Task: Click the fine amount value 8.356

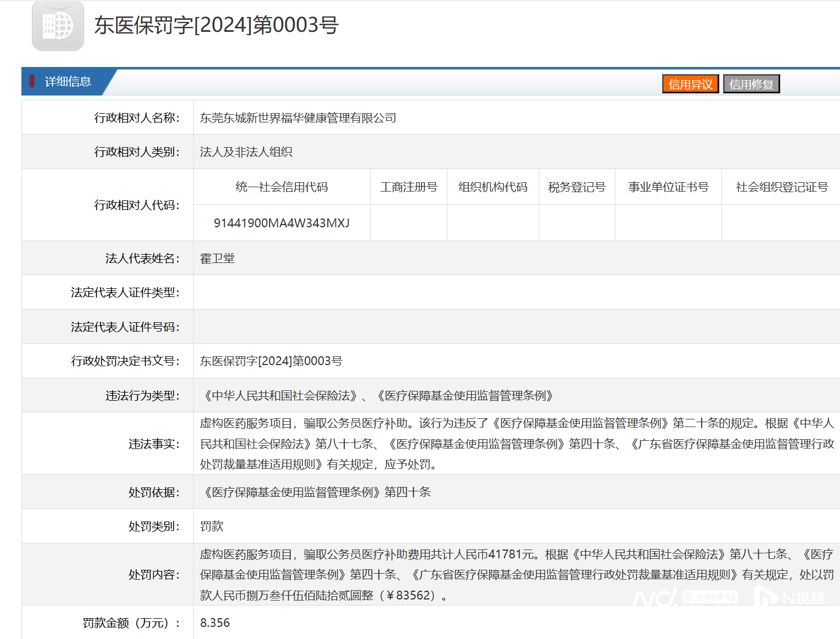Action: (215, 623)
